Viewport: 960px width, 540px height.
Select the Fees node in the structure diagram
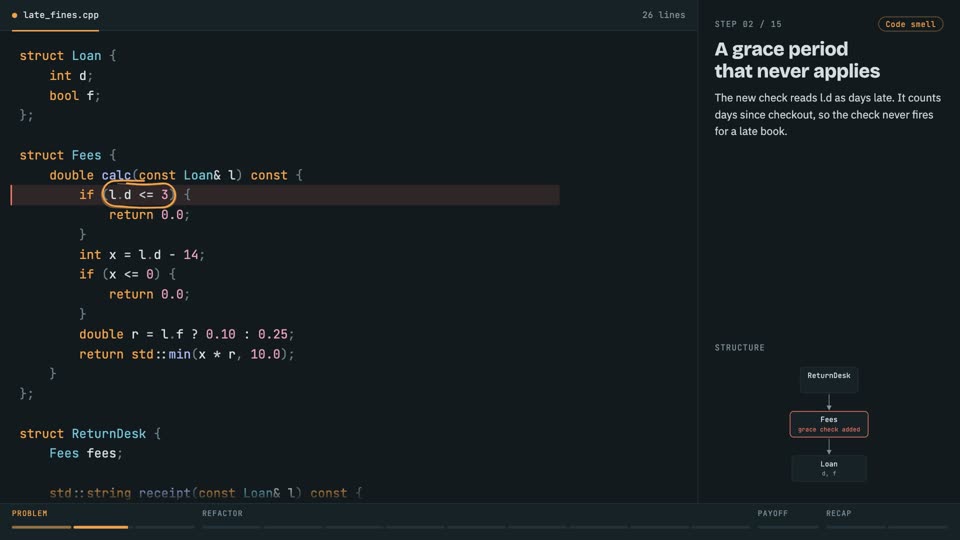pyautogui.click(x=828, y=424)
